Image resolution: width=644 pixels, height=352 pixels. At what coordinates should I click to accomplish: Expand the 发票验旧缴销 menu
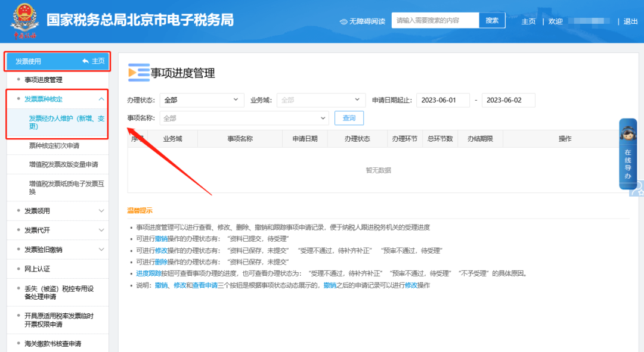click(x=58, y=250)
